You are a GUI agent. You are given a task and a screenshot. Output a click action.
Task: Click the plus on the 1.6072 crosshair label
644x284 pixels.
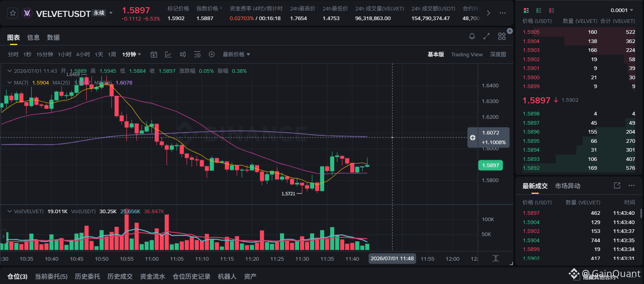click(x=473, y=138)
